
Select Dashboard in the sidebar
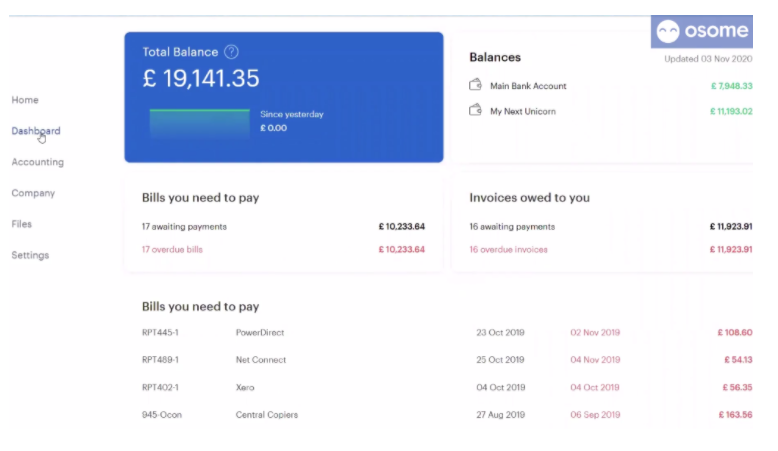[36, 131]
